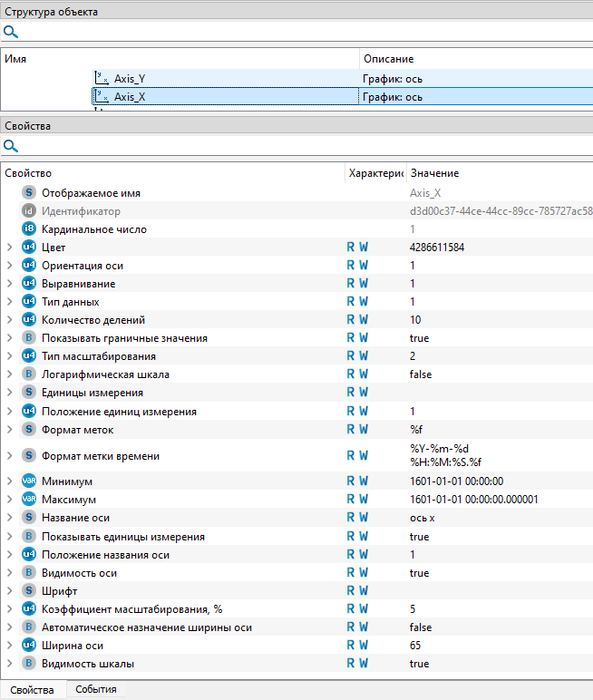Click the search icon in Свойства panel
The image size is (593, 700).
(x=11, y=145)
